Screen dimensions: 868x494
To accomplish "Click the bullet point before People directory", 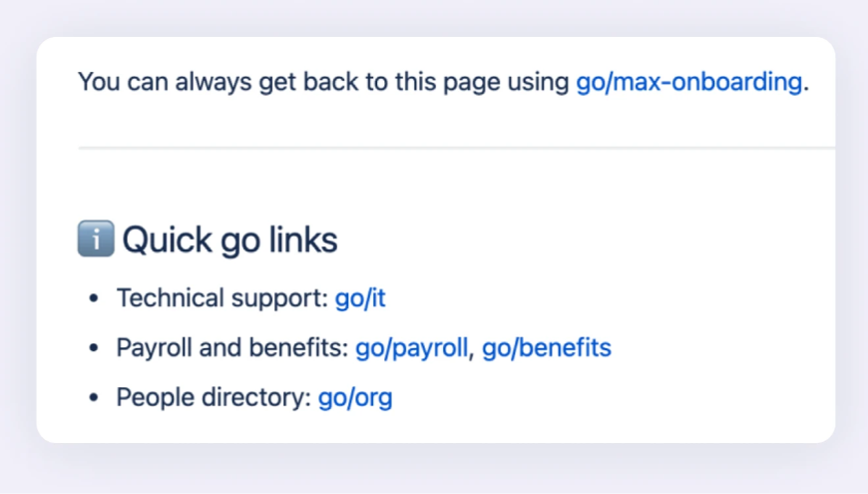I will click(x=94, y=399).
